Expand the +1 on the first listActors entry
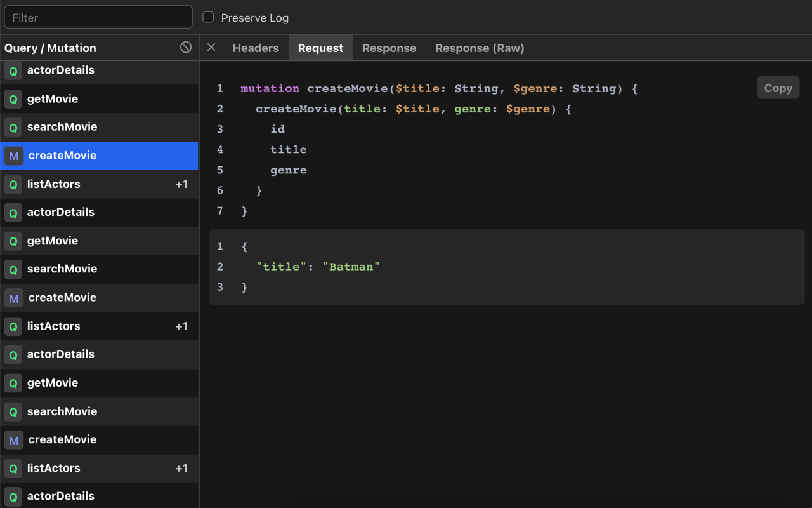Viewport: 812px width, 508px height. [x=181, y=184]
